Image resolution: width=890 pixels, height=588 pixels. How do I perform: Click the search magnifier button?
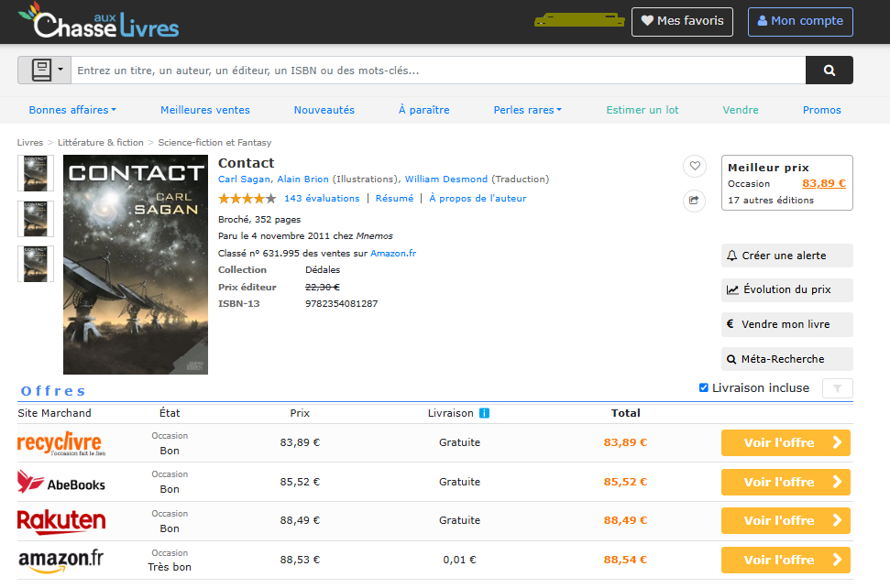point(829,71)
